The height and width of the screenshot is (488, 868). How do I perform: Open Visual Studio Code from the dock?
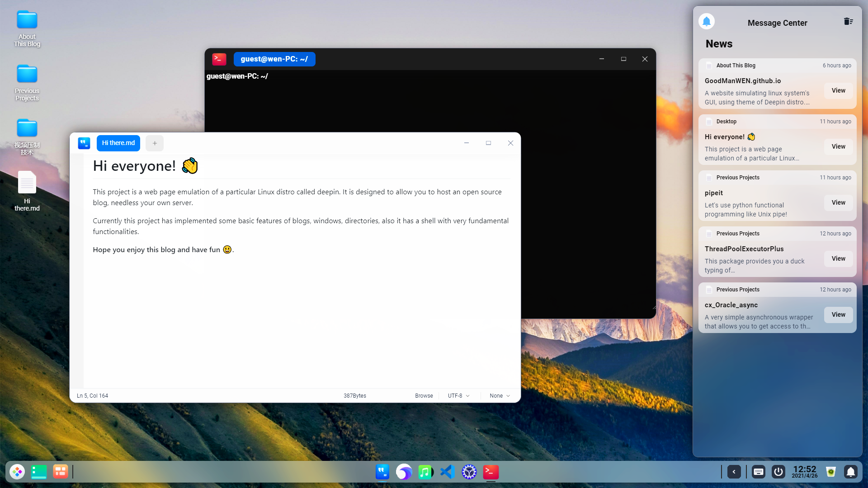(x=447, y=472)
